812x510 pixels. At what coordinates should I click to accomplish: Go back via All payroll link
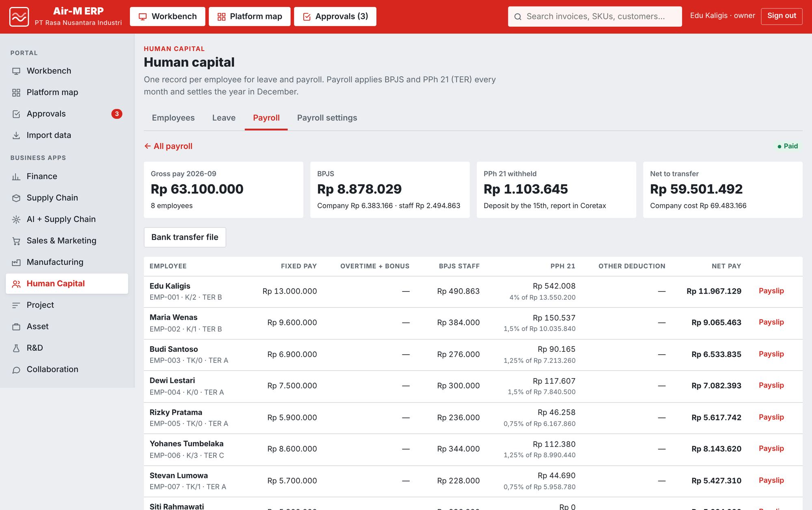click(x=168, y=146)
